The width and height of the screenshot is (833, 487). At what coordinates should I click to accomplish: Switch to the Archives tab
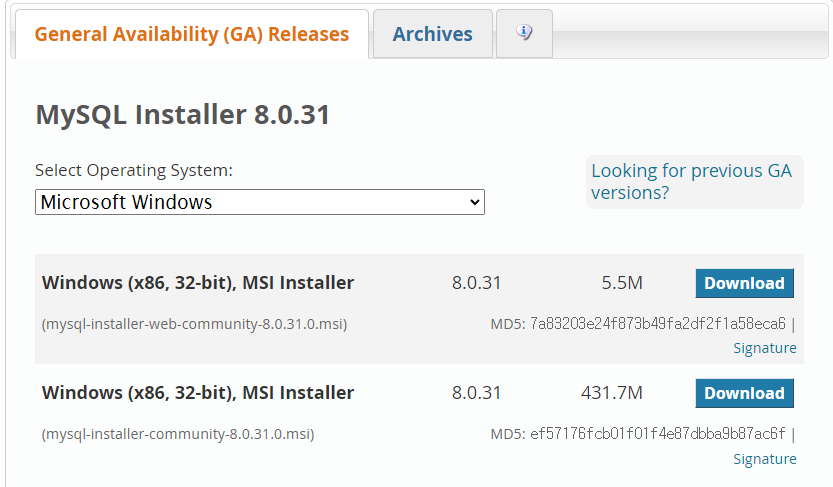(432, 34)
